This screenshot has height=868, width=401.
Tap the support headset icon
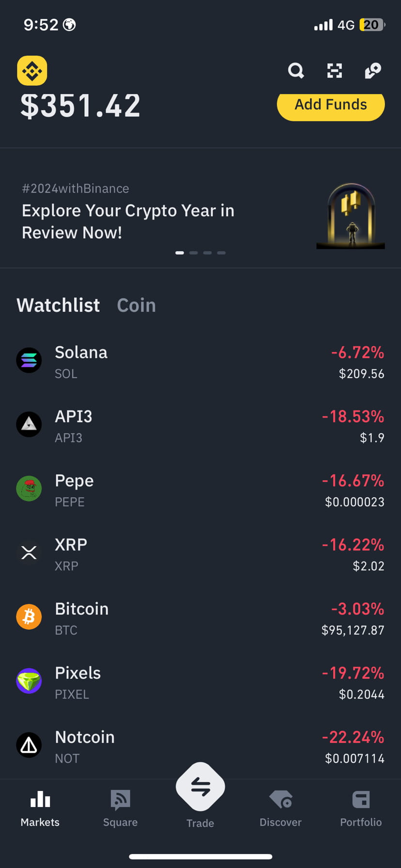pyautogui.click(x=373, y=71)
